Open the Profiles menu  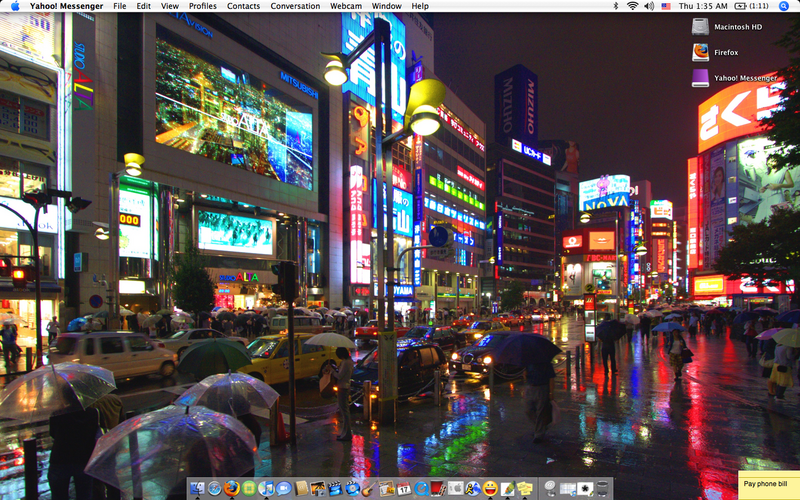(203, 6)
